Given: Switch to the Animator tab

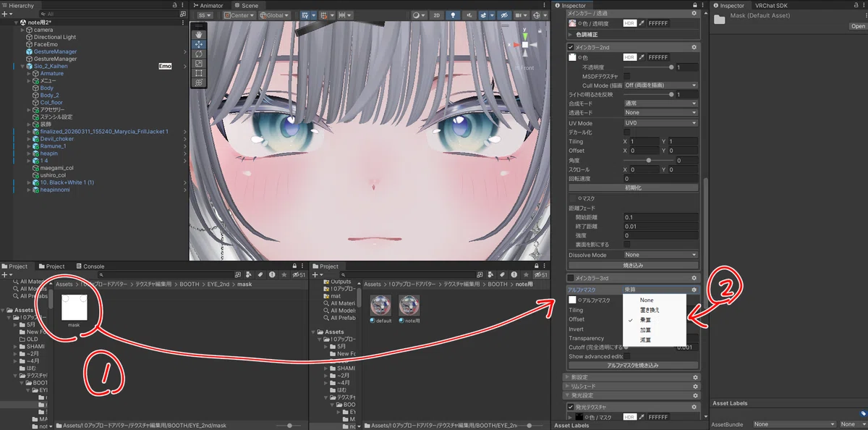Looking at the screenshot, I should point(208,5).
